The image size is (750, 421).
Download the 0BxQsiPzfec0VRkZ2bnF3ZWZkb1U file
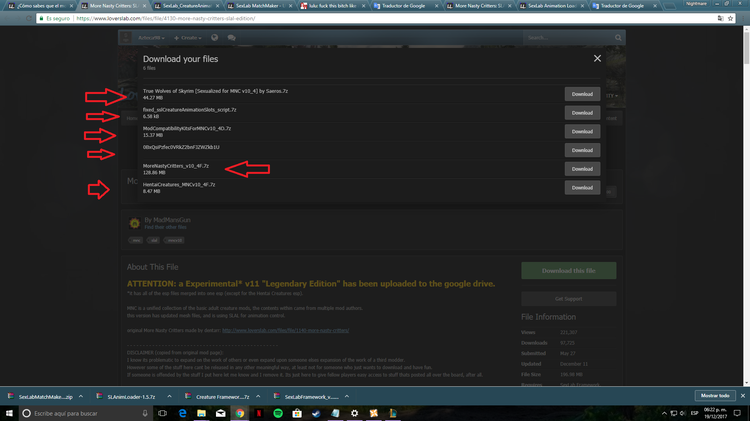[582, 150]
